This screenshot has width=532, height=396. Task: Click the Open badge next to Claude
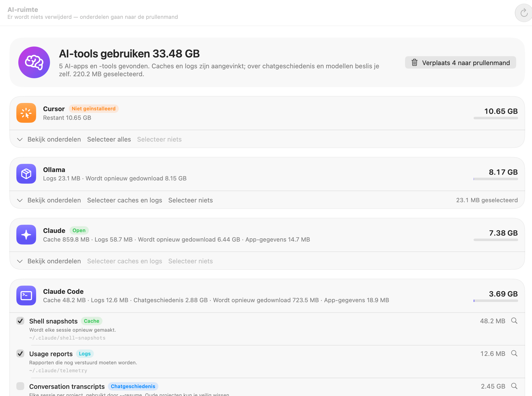(x=79, y=230)
